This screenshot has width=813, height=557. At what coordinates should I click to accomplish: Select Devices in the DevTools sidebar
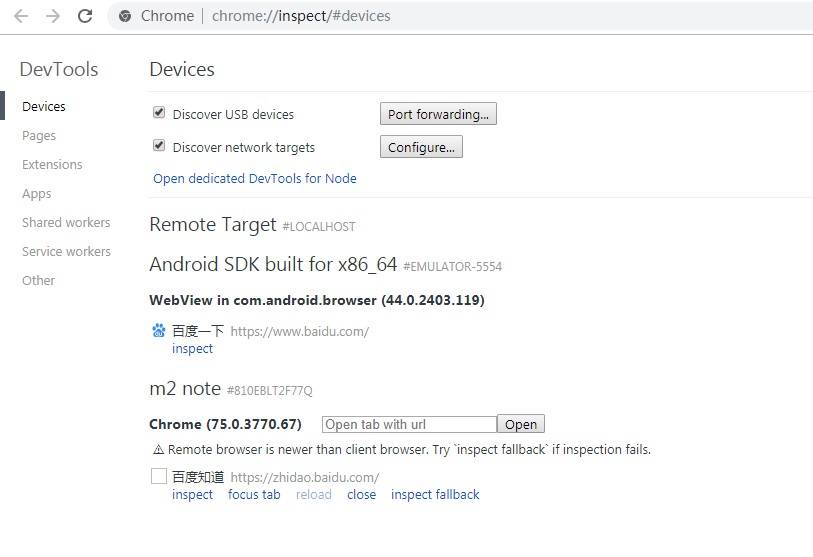[x=44, y=106]
